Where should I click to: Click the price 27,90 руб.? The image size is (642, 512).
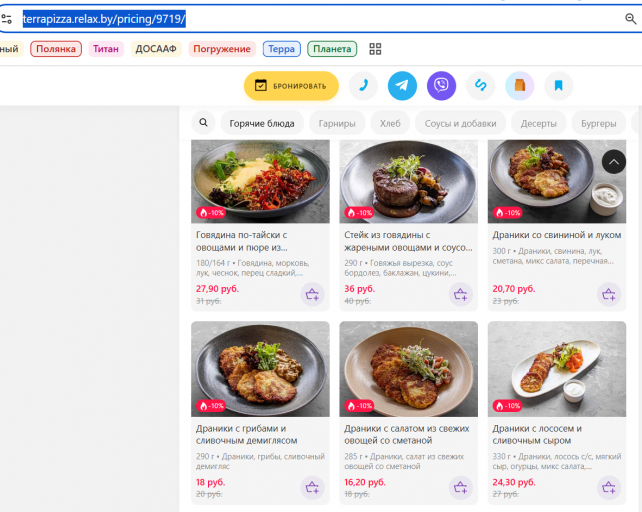coord(217,289)
